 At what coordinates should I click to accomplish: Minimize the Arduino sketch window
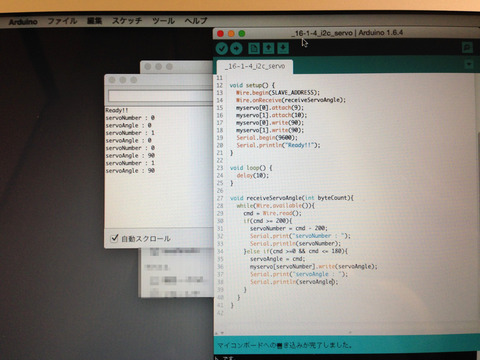click(231, 34)
